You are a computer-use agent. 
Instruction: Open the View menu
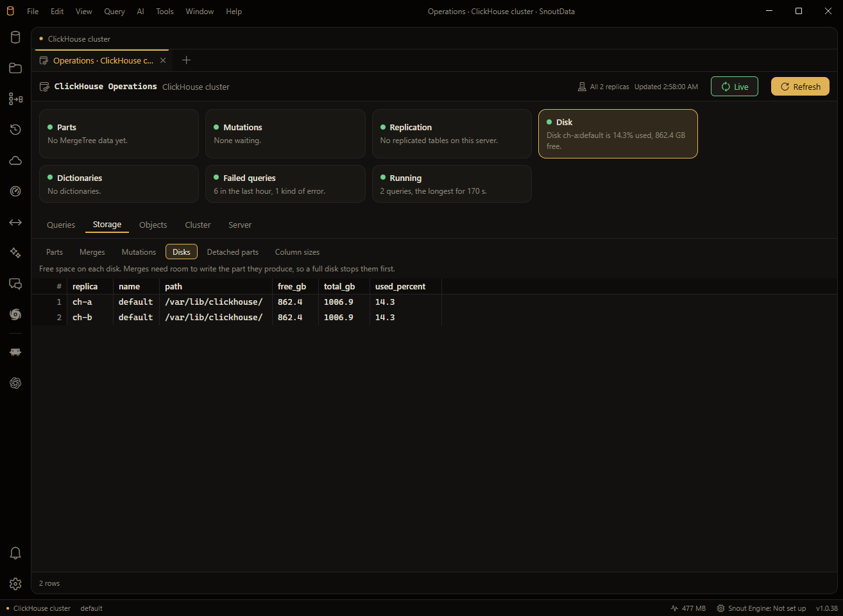(x=84, y=12)
